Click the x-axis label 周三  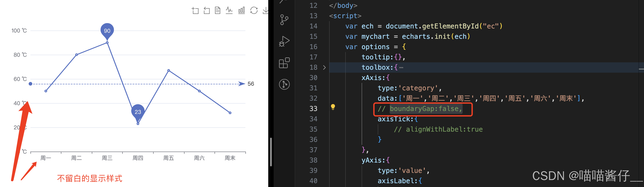click(107, 158)
